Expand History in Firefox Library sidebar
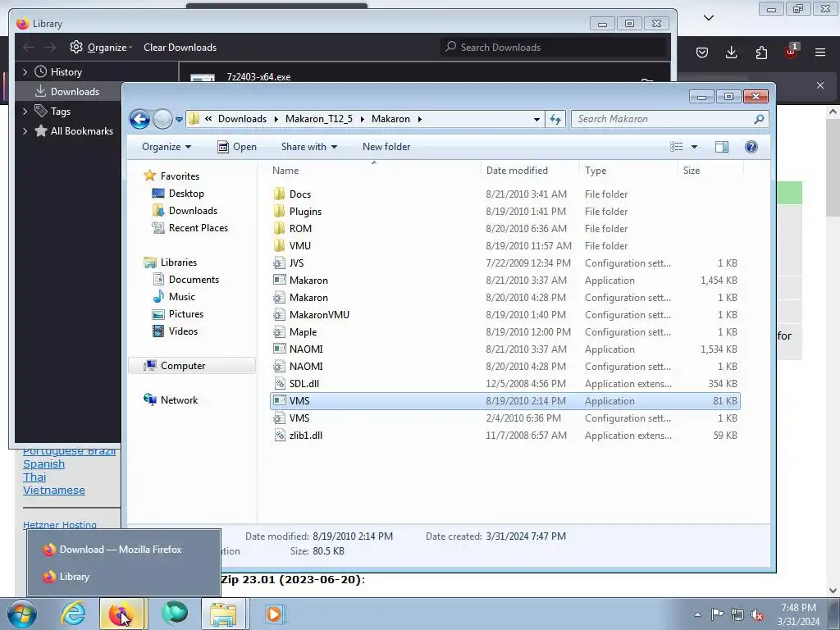This screenshot has width=840, height=630. tap(25, 72)
